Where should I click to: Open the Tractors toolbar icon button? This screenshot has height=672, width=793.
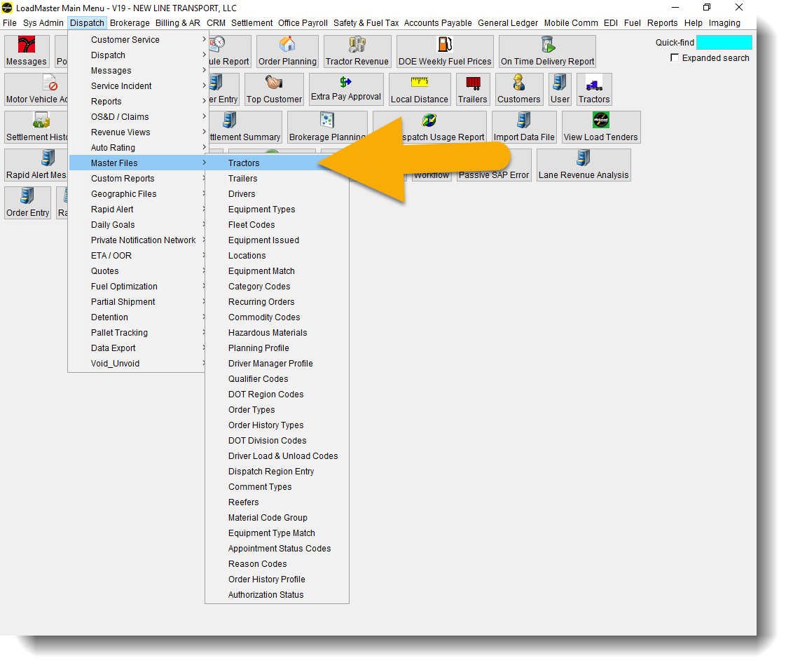(x=594, y=90)
